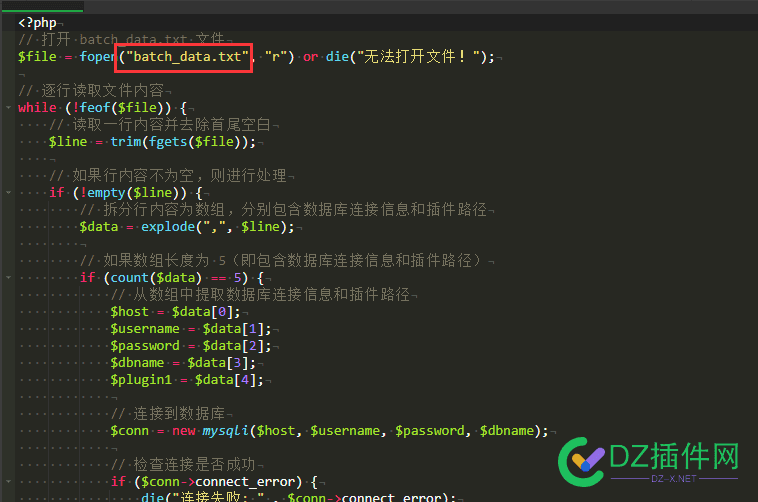This screenshot has width=758, height=502.
Task: Click the 'or' keyword before die
Action: pos(310,57)
